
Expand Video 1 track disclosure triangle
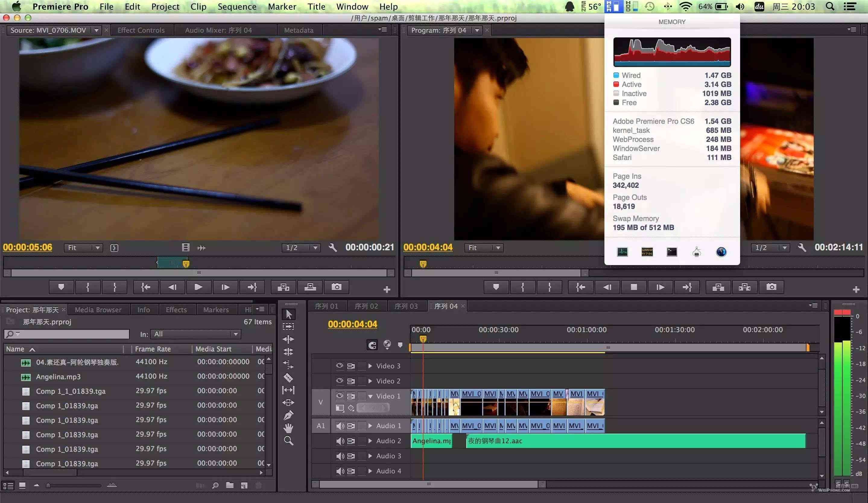coord(371,396)
